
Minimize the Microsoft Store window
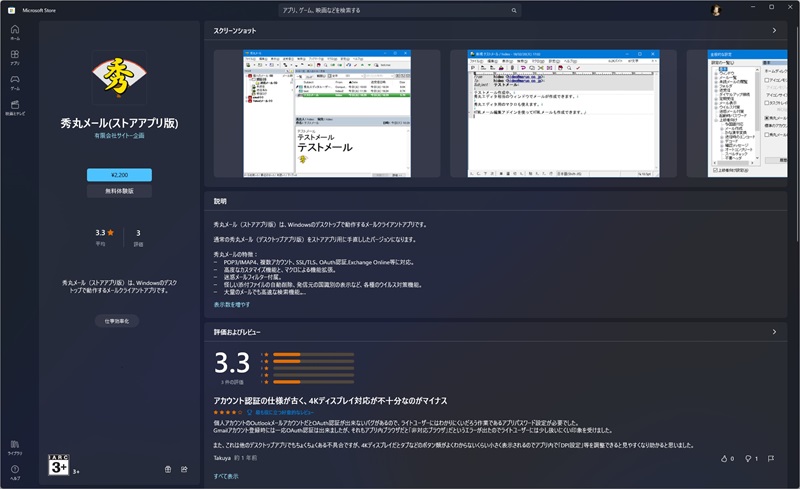point(753,7)
